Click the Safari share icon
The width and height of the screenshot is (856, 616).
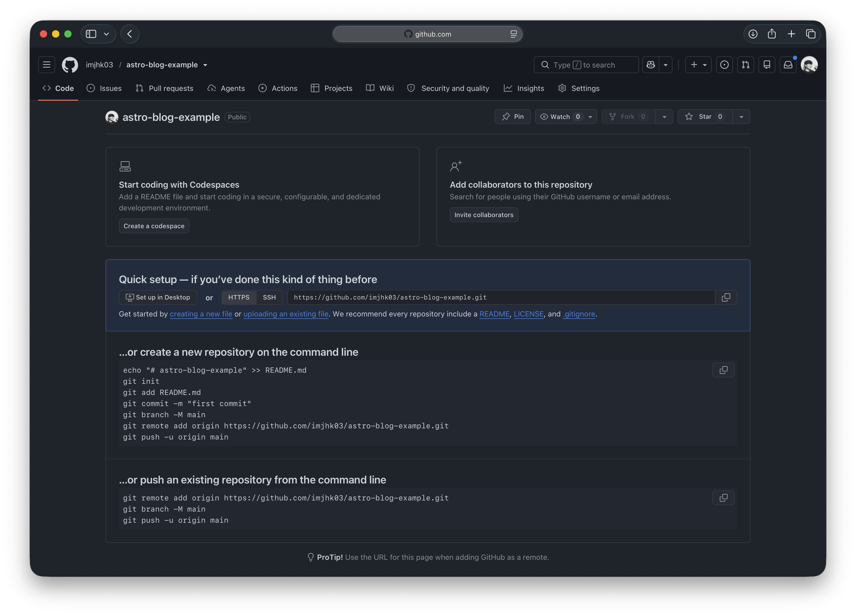[772, 34]
